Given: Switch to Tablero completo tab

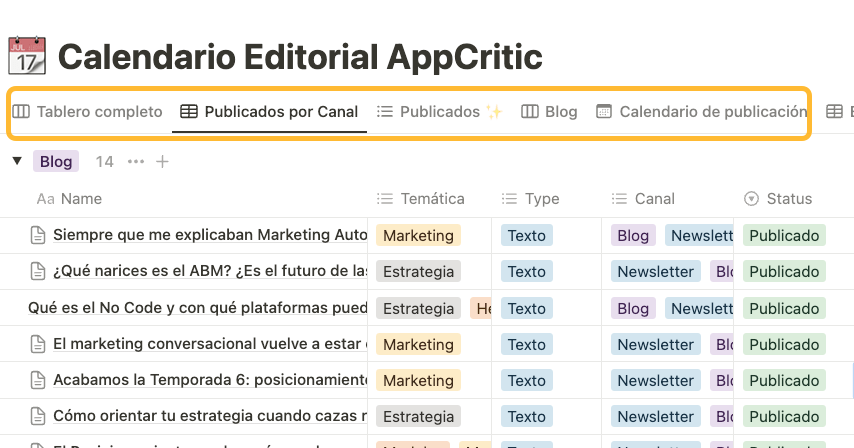Looking at the screenshot, I should coord(88,112).
